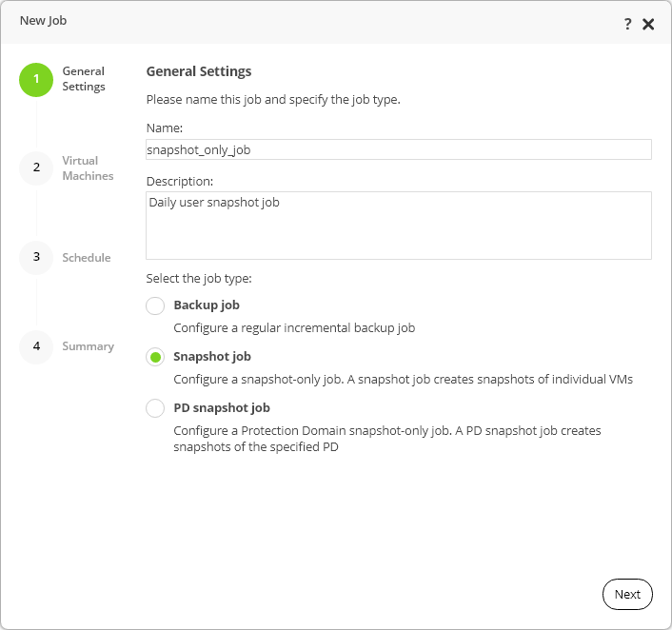Click the bold "Snapshot job" option label
This screenshot has width=672, height=630.
click(212, 357)
